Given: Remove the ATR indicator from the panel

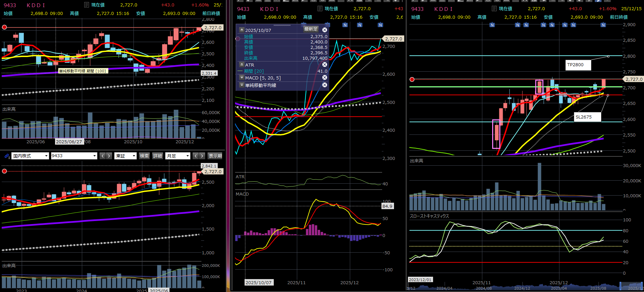Looking at the screenshot, I should 325,65.
